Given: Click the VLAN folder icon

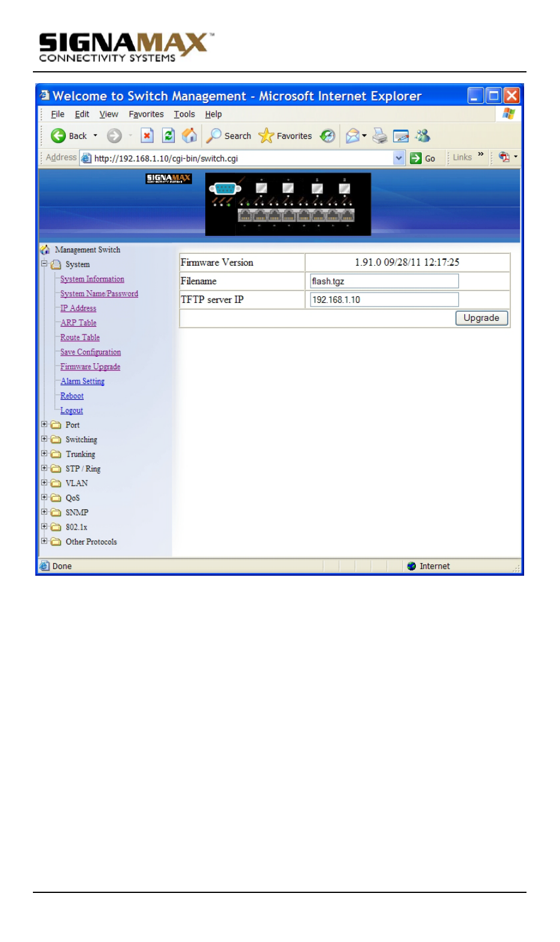Looking at the screenshot, I should pos(56,483).
